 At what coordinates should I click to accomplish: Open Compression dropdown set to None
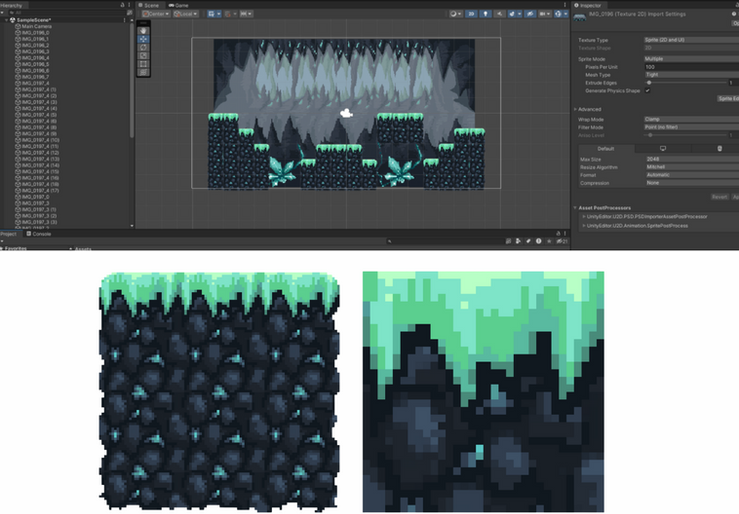(x=692, y=183)
